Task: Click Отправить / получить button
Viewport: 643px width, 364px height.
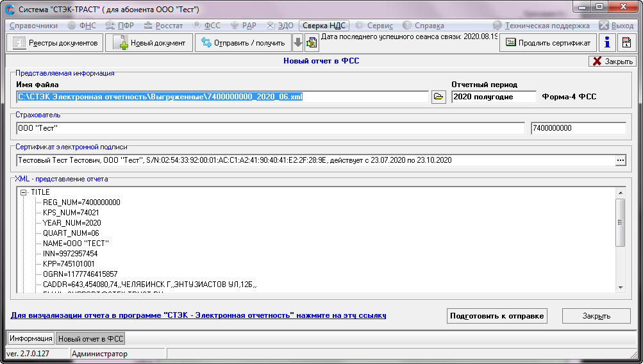Action: pyautogui.click(x=243, y=43)
